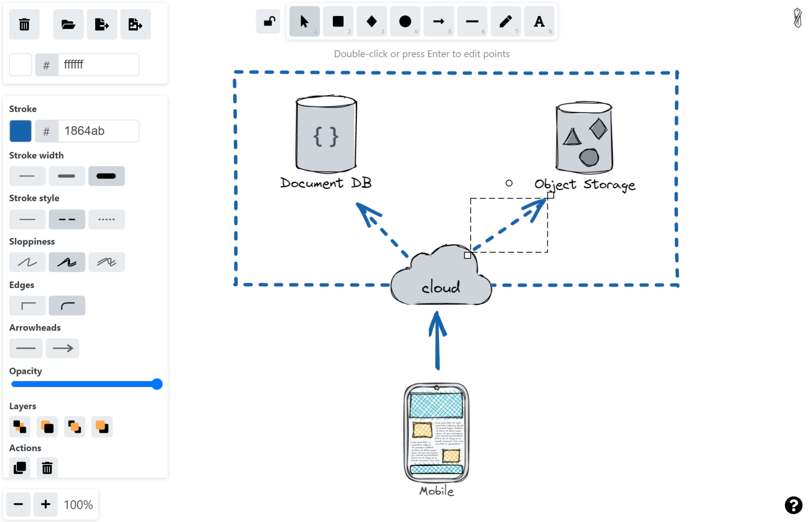Select the Diamond tool
This screenshot has height=522, width=812.
pyautogui.click(x=371, y=21)
